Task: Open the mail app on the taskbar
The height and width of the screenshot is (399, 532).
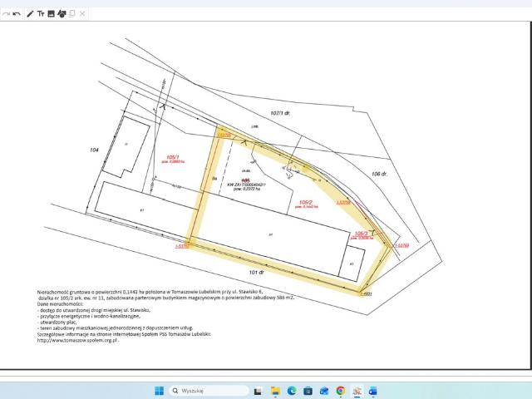Action: 324,391
